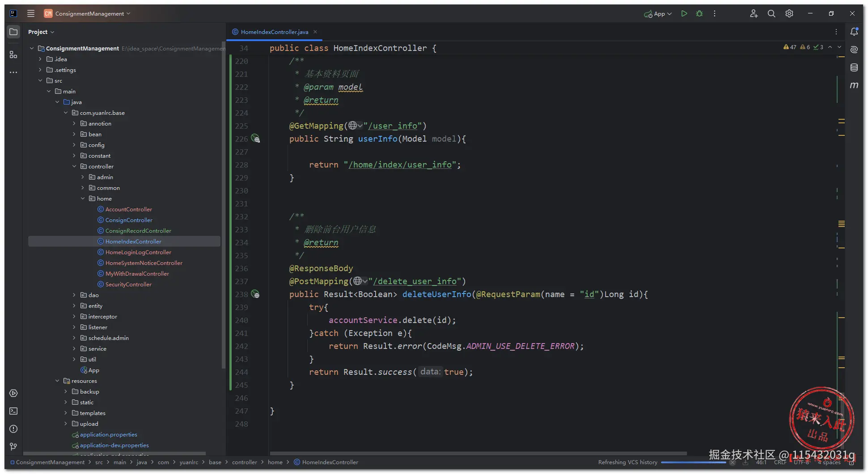The height and width of the screenshot is (474, 868).
Task: Open the Problems tool window
Action: [x=13, y=429]
